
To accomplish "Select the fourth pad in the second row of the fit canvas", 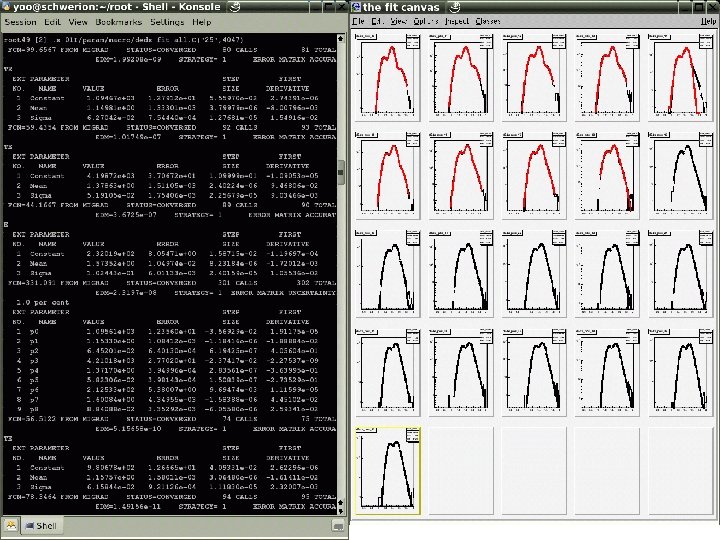I will 607,175.
